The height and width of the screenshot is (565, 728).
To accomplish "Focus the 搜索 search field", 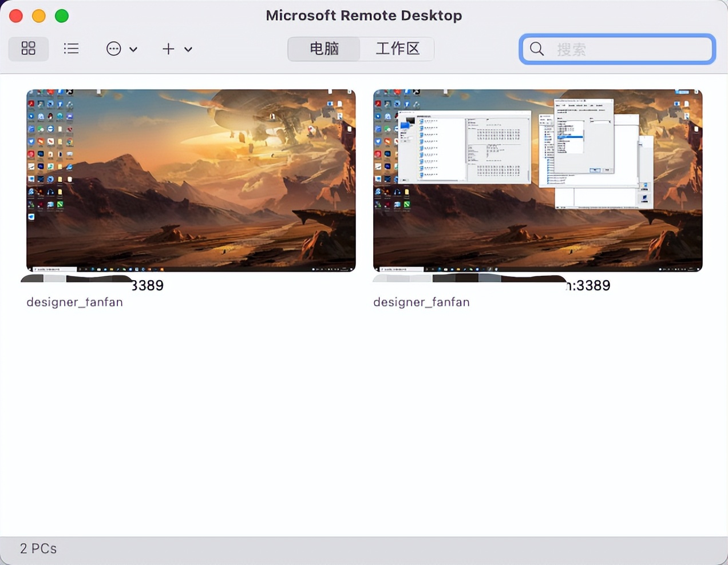I will 617,49.
